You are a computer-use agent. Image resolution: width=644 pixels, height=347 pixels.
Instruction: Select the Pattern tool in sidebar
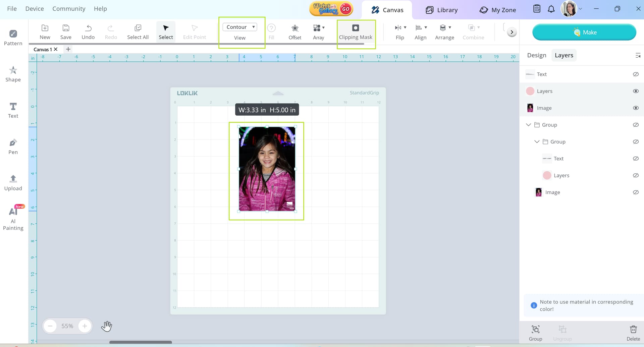click(x=13, y=38)
